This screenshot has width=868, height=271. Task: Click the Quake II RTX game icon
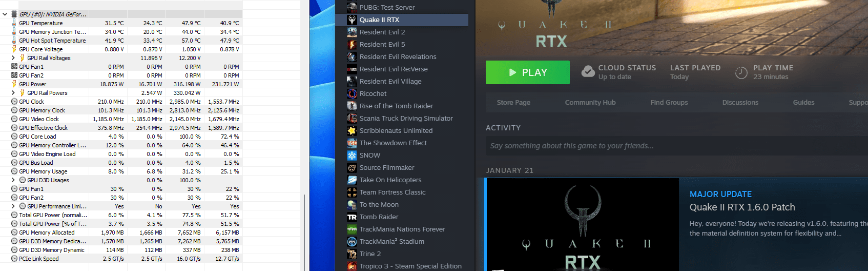(352, 20)
